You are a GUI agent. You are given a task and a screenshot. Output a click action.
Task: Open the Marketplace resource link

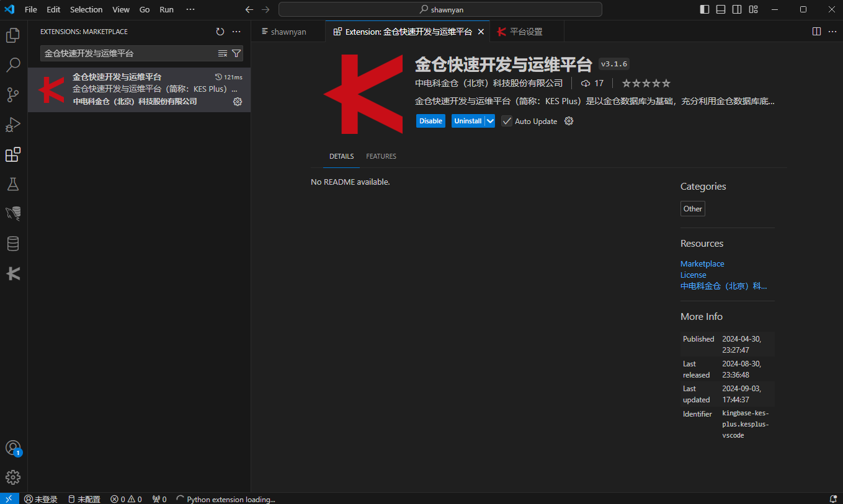click(x=702, y=263)
